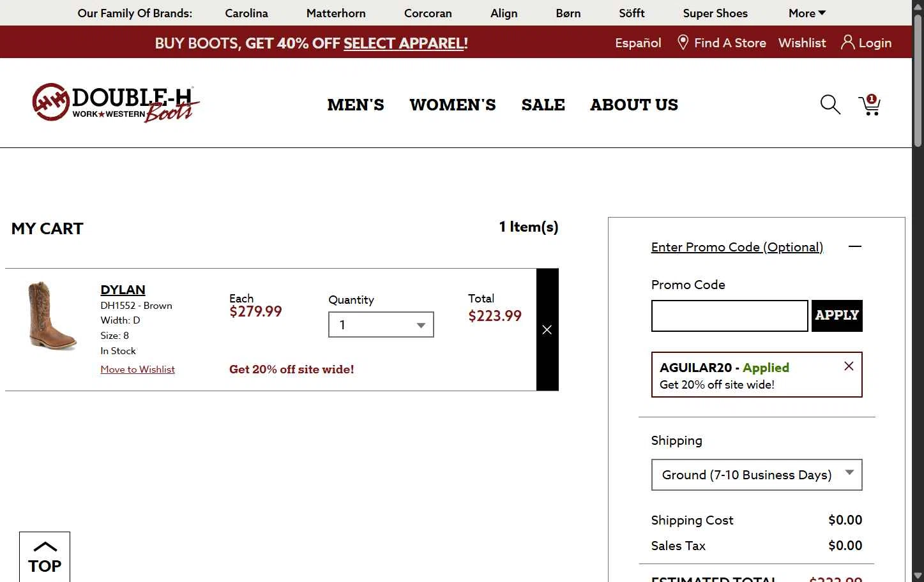Visit the Super Shoes brand site
This screenshot has height=582, width=924.
[715, 13]
